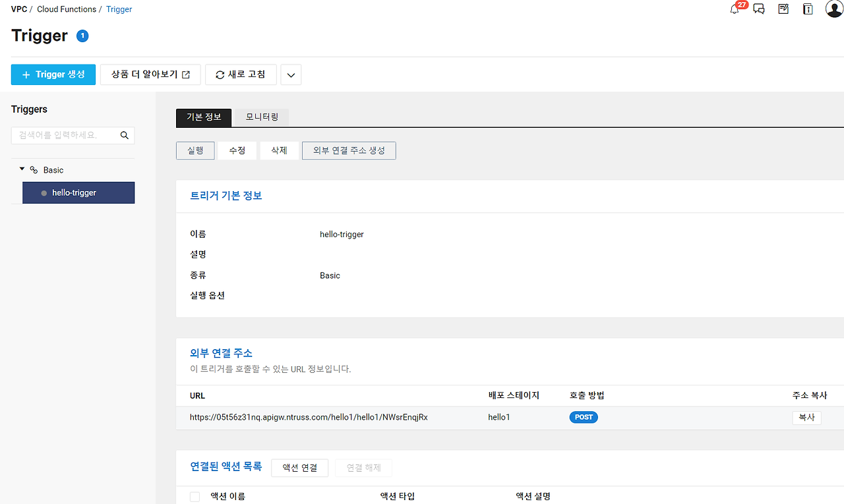844x504 pixels.
Task: Collapse the Basic tree group
Action: 22,169
